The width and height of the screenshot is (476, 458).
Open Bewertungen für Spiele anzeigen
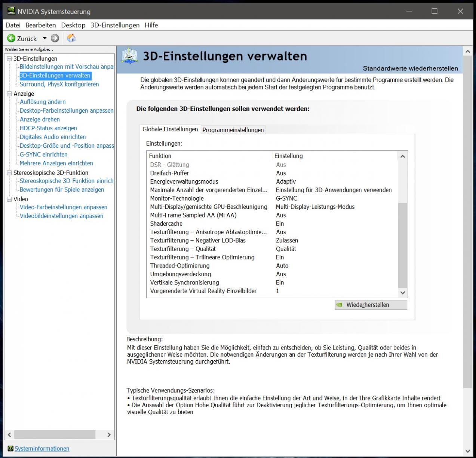click(62, 190)
